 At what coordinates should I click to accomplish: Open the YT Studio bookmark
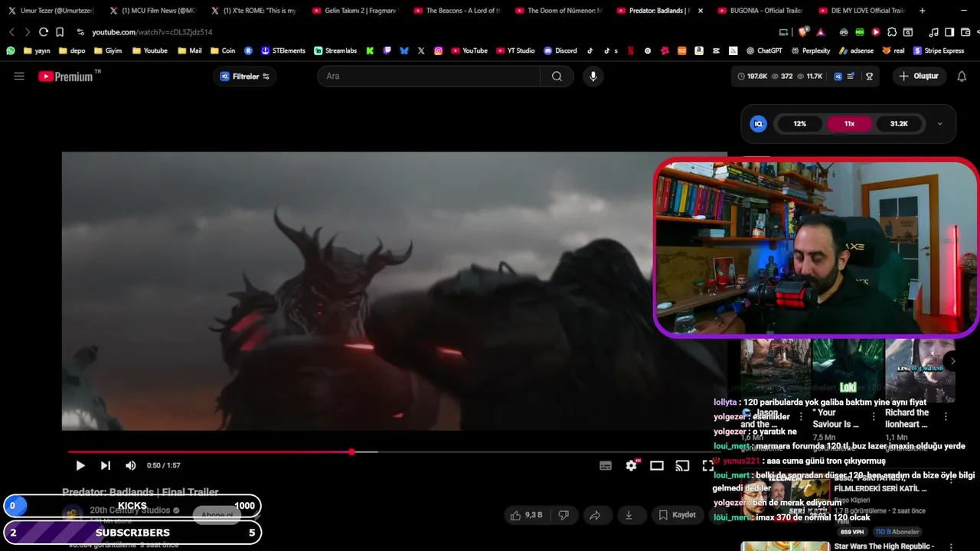[515, 51]
